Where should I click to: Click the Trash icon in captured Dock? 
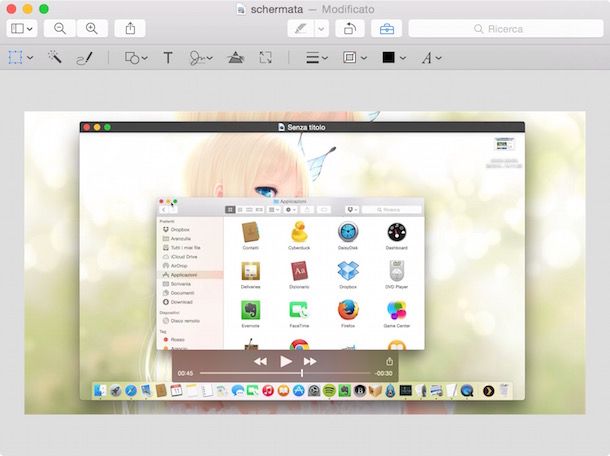click(x=504, y=390)
